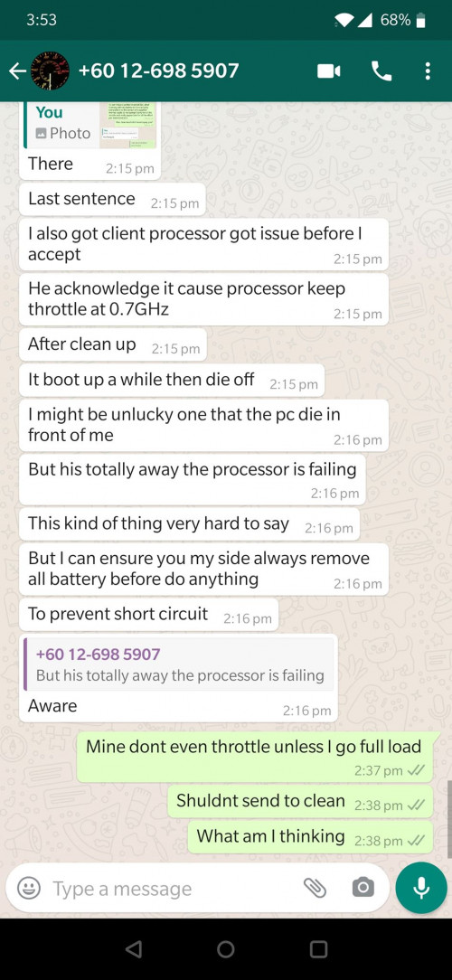Viewport: 452px width, 980px height.
Task: Start a voice call with phone icon
Action: tap(381, 71)
